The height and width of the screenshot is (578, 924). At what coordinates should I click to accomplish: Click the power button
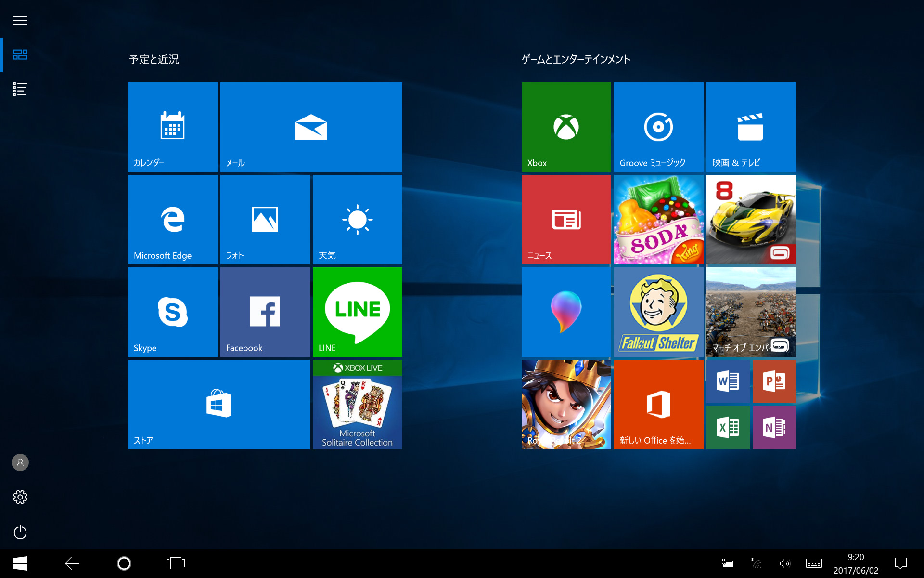click(20, 532)
